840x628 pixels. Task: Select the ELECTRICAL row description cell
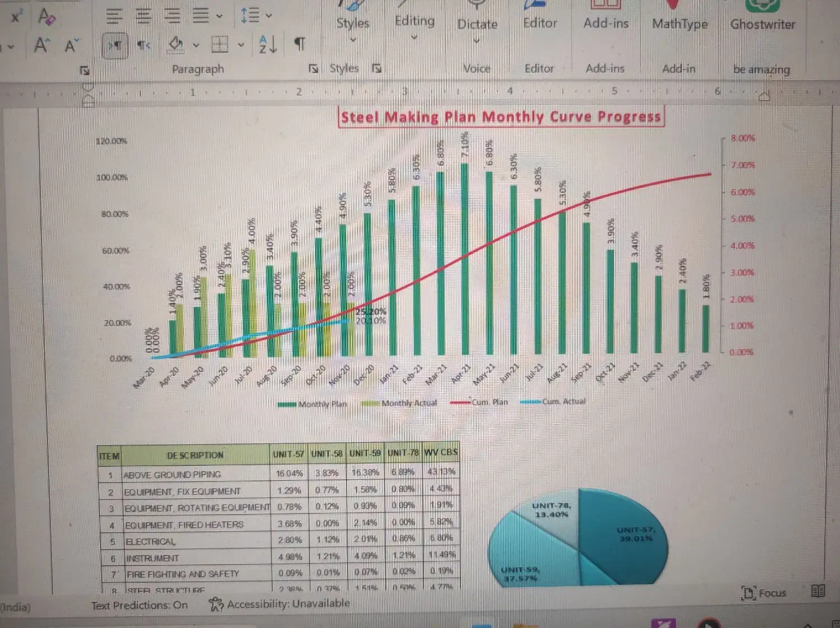tap(197, 542)
